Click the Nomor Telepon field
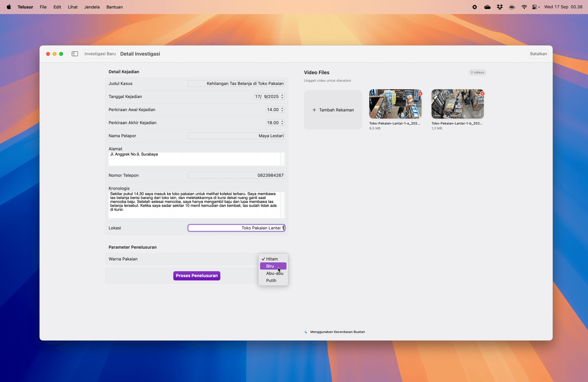This screenshot has width=588, height=382. [x=236, y=175]
